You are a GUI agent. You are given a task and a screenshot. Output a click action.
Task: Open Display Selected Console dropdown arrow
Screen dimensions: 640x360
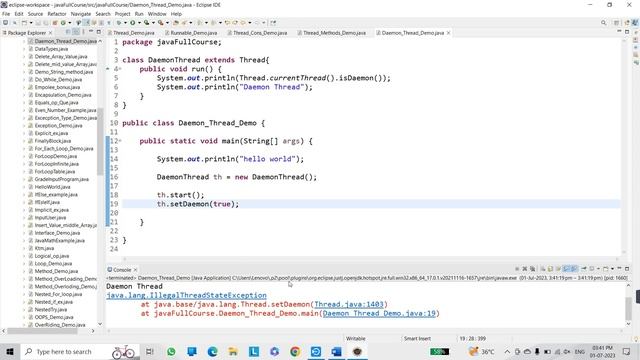[598, 269]
